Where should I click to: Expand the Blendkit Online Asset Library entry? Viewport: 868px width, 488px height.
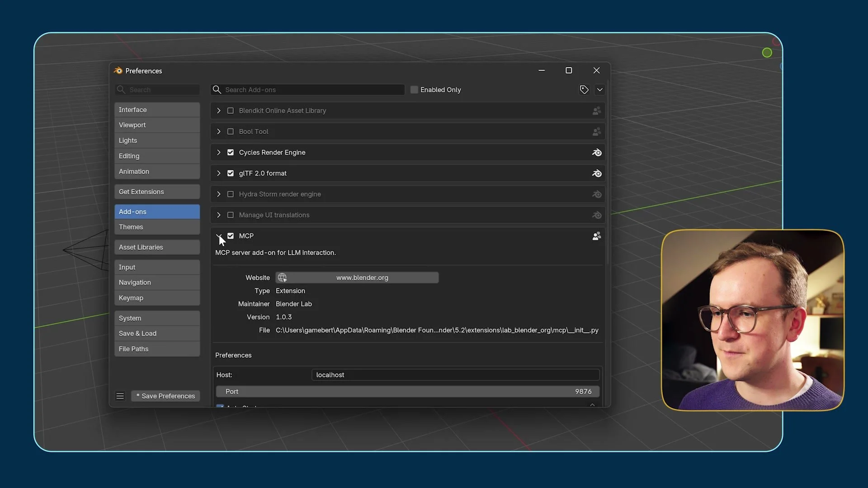tap(219, 111)
